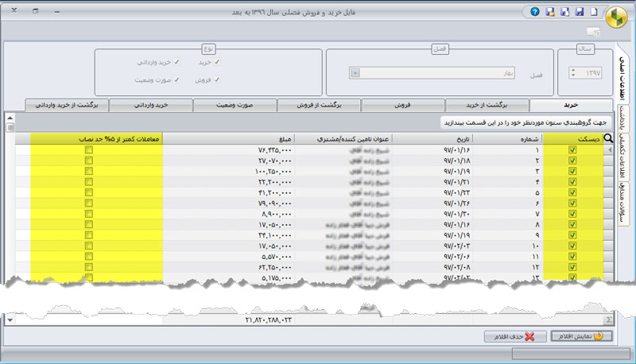Check معاملات کمتر از ۵% box in row ۱
This screenshot has width=636, height=364.
pyautogui.click(x=89, y=149)
